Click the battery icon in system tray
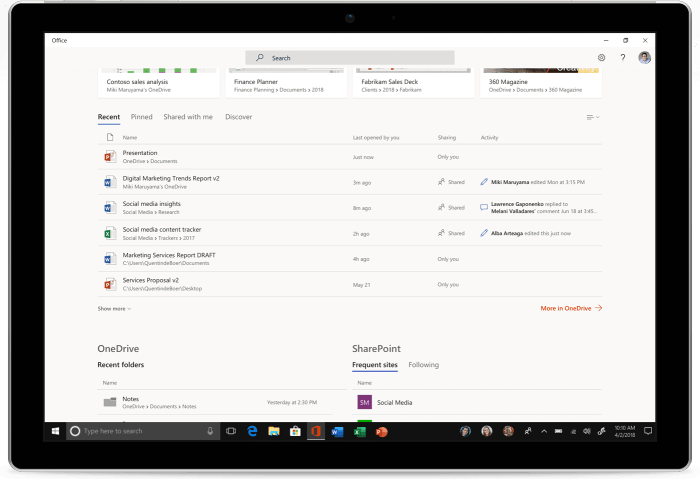Viewport: 700px width, 479px height. click(558, 431)
